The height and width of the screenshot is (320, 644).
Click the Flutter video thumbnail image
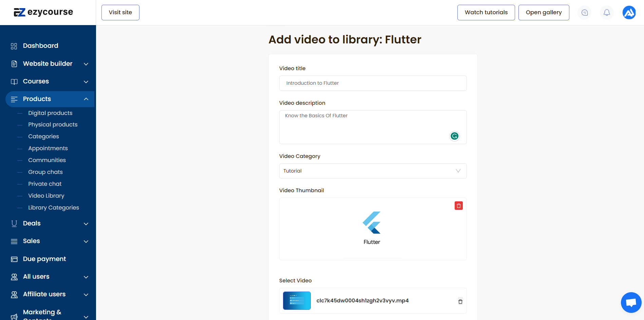(372, 228)
